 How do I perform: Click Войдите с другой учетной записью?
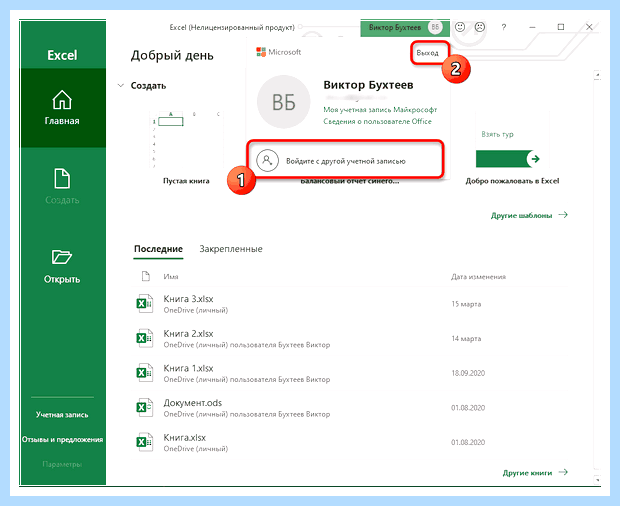pos(346,161)
